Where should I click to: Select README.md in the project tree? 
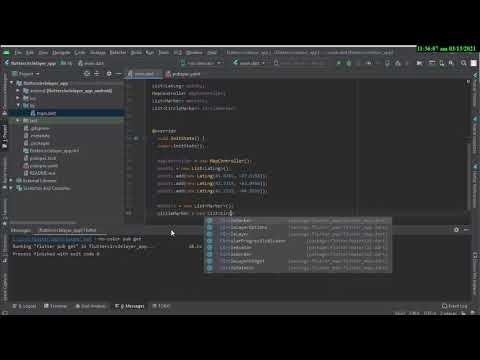[x=43, y=173]
